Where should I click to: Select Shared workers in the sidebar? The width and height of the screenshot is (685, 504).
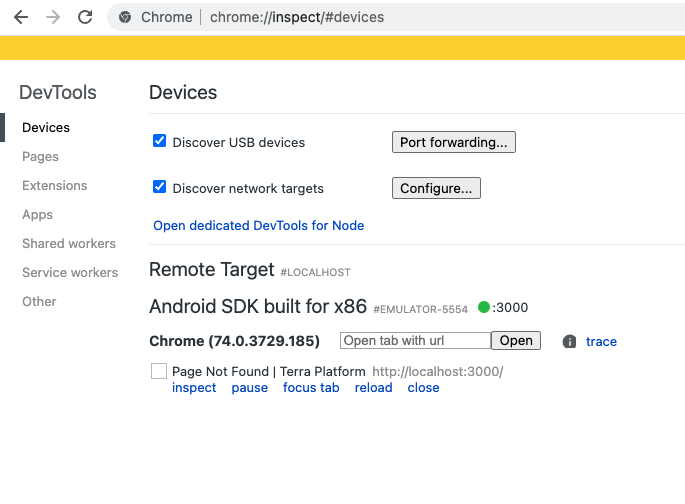(69, 243)
